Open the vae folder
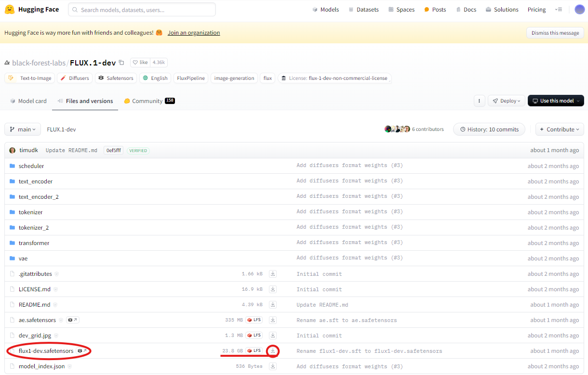This screenshot has height=375, width=588. pyautogui.click(x=23, y=259)
